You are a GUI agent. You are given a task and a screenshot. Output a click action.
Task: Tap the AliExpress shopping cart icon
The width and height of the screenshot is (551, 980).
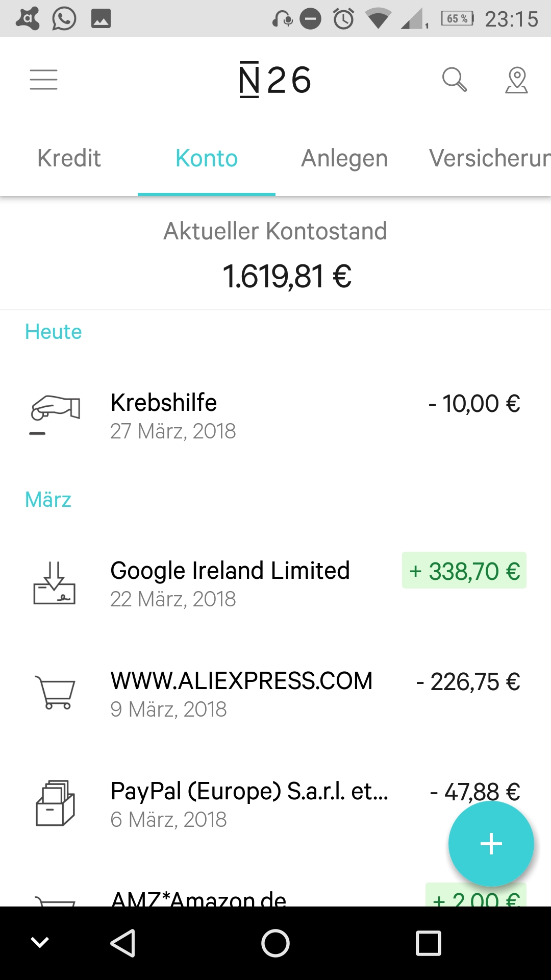pos(55,692)
